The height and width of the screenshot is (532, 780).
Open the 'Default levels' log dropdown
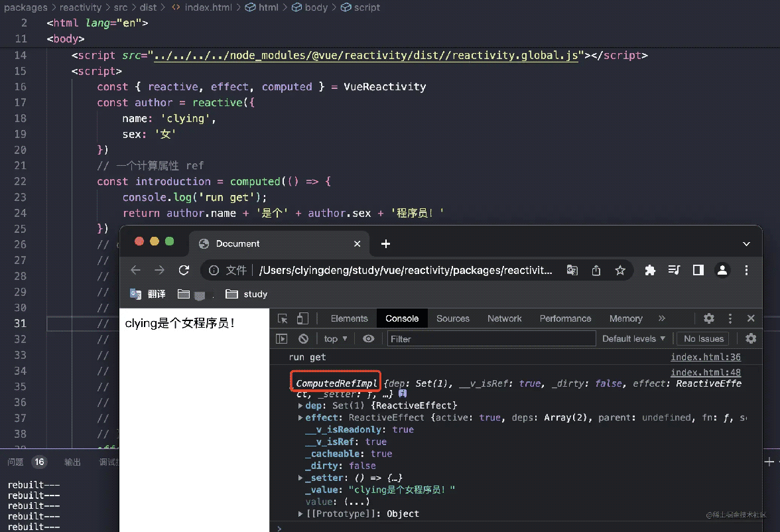click(x=633, y=339)
